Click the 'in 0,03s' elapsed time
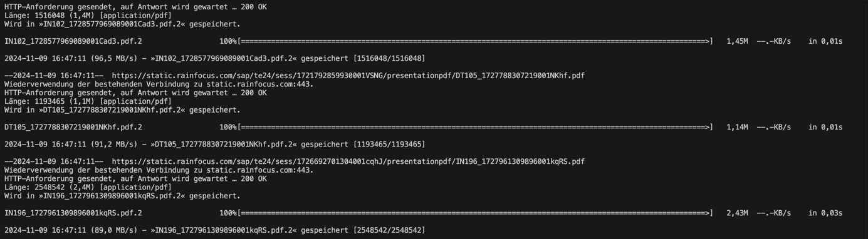Viewport: 868px width, 239px height. pyautogui.click(x=825, y=213)
